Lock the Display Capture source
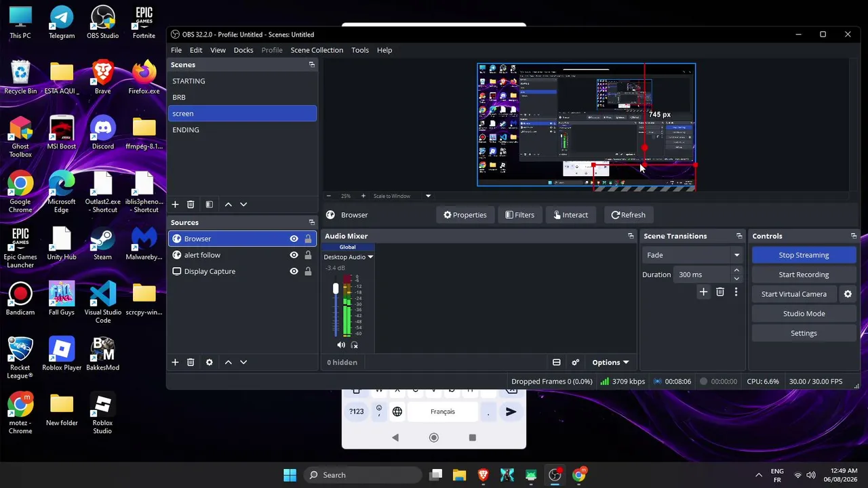 point(308,271)
